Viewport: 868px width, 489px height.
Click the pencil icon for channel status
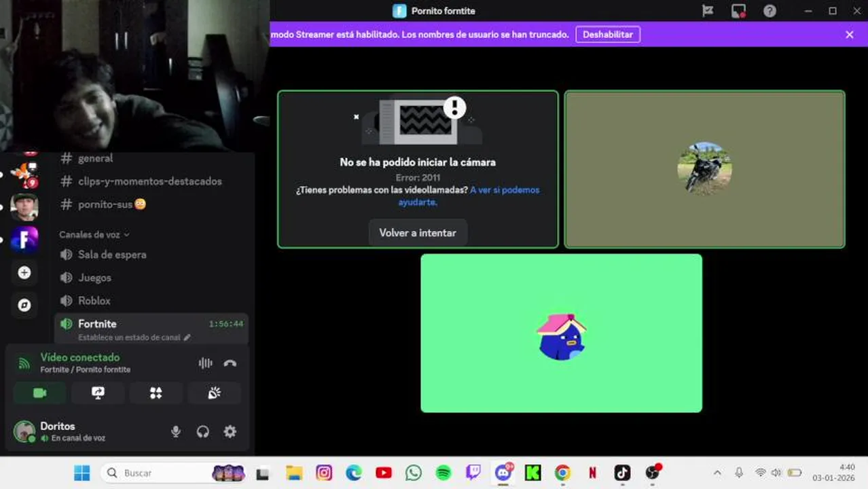187,338
